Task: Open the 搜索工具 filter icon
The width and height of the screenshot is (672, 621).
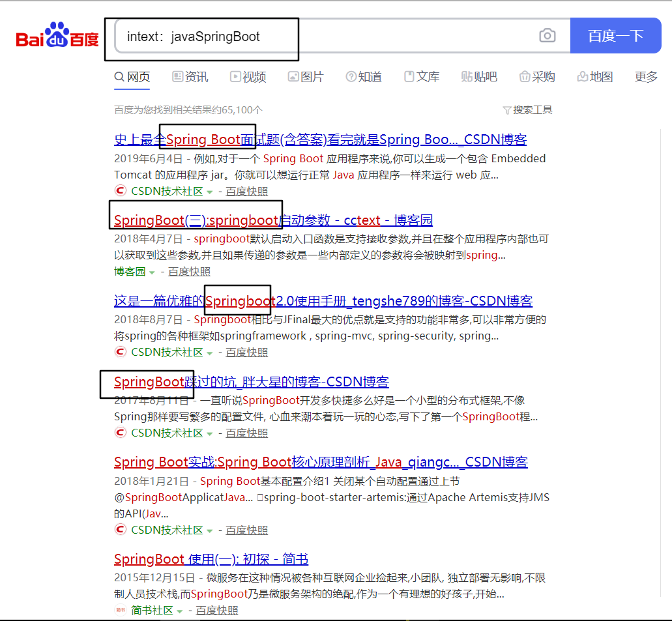Action: [x=507, y=110]
